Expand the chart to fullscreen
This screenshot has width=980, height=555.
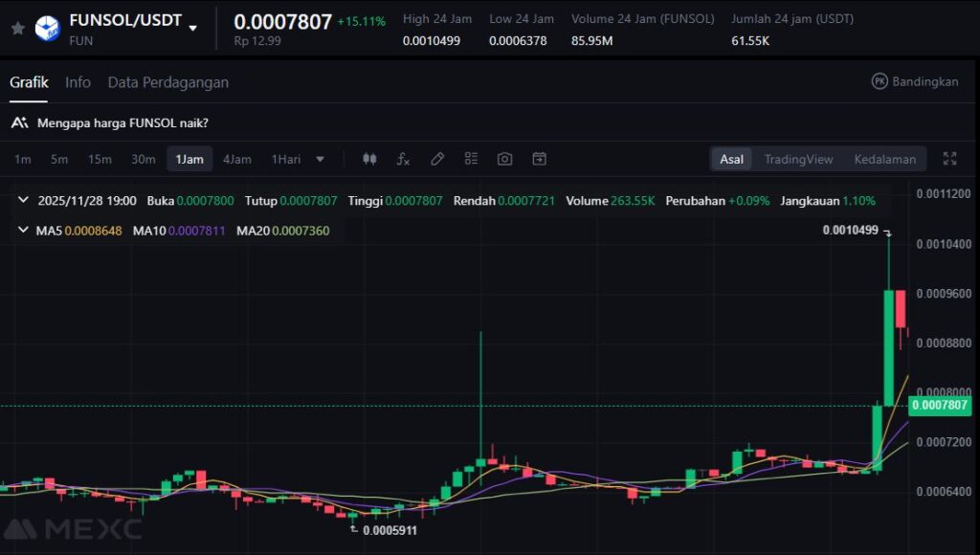[x=949, y=159]
